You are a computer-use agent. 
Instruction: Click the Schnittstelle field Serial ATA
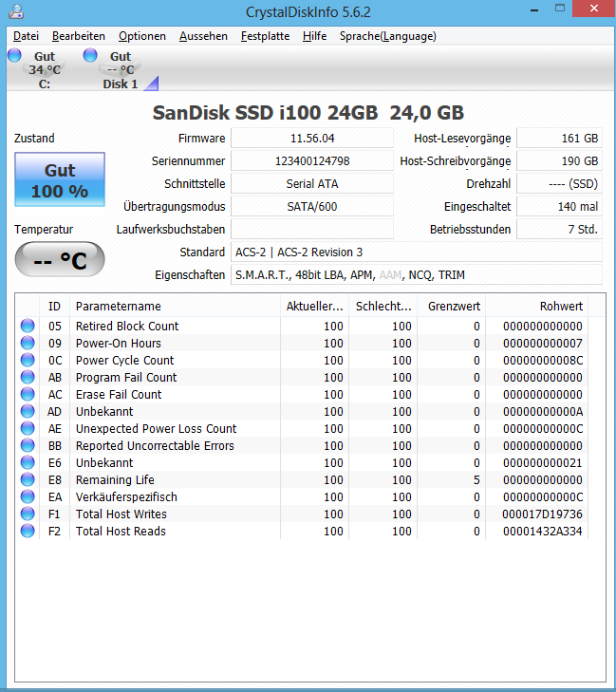tap(312, 183)
